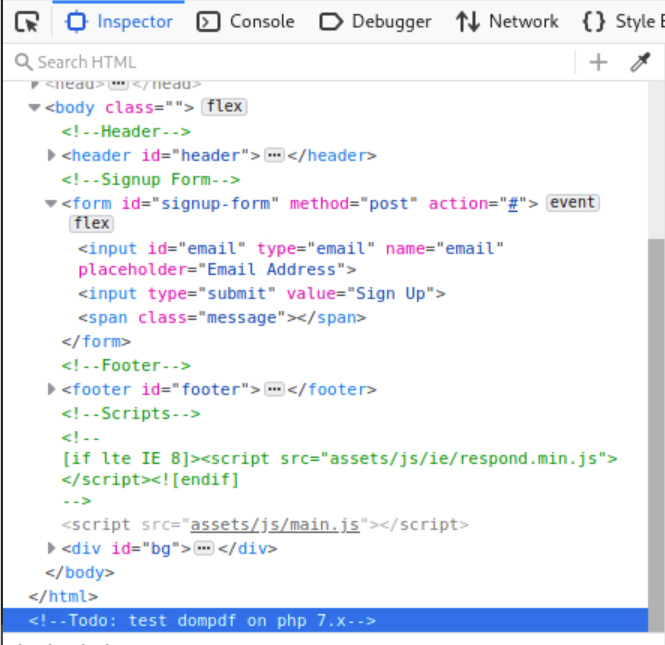
Task: Click the Console tab icon
Action: pos(208,22)
